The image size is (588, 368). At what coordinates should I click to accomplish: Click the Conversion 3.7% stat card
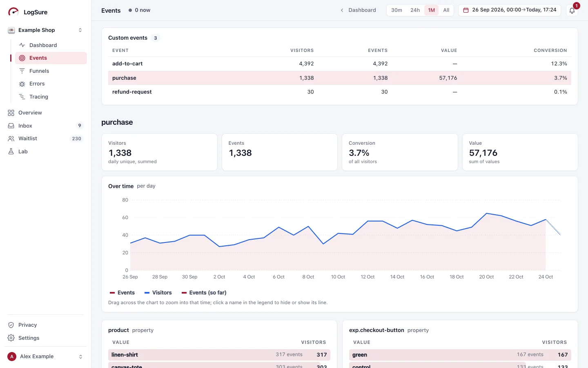(x=400, y=152)
